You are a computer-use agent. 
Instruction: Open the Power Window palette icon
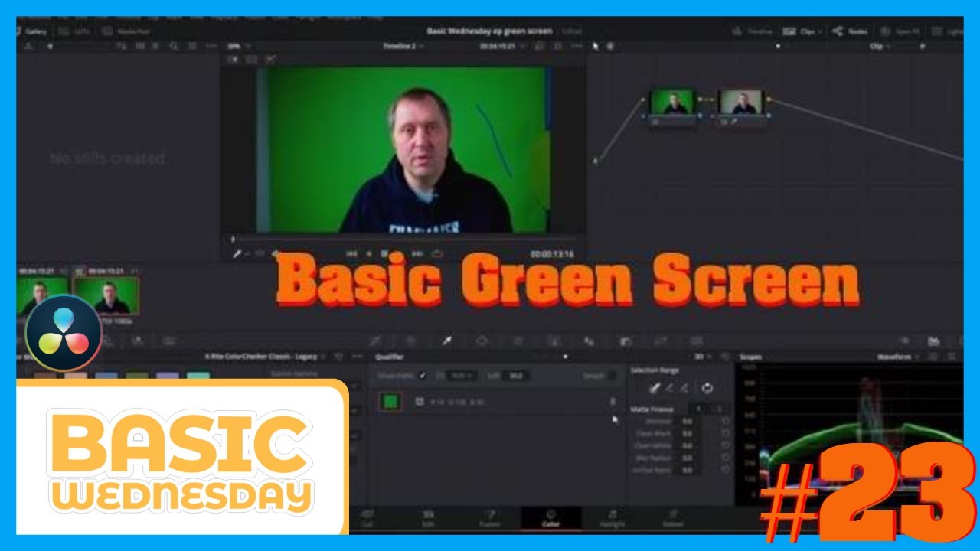482,341
